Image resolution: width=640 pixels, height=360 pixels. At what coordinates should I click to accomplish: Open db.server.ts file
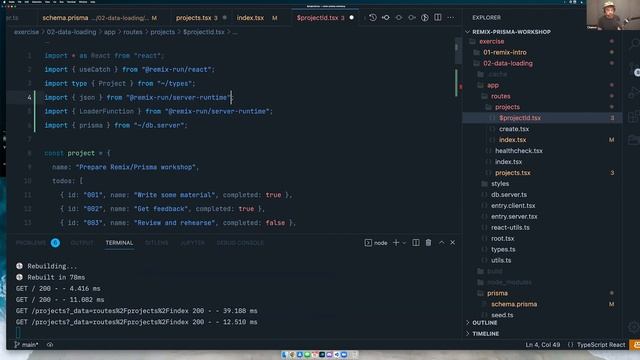(x=509, y=195)
